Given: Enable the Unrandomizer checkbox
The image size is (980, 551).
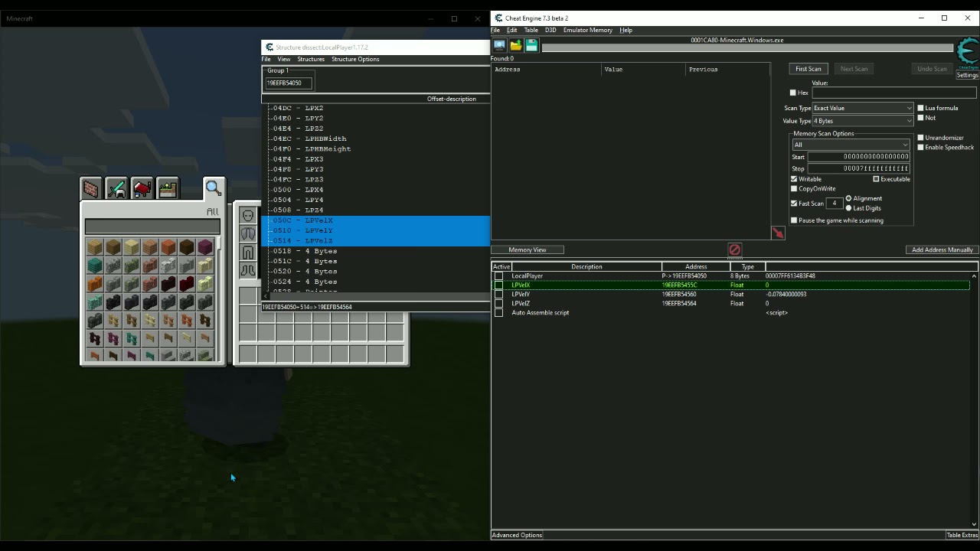Looking at the screenshot, I should [x=920, y=138].
